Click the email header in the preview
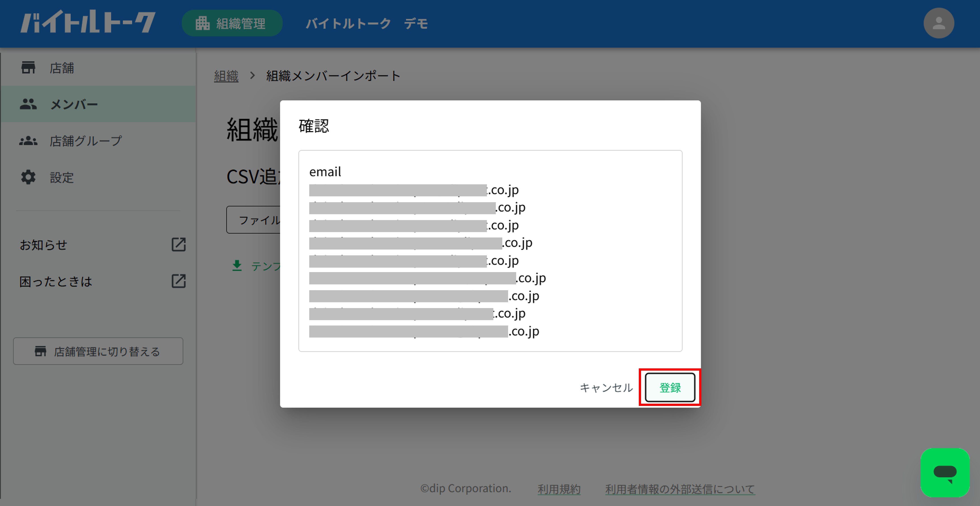980x506 pixels. pyautogui.click(x=325, y=172)
